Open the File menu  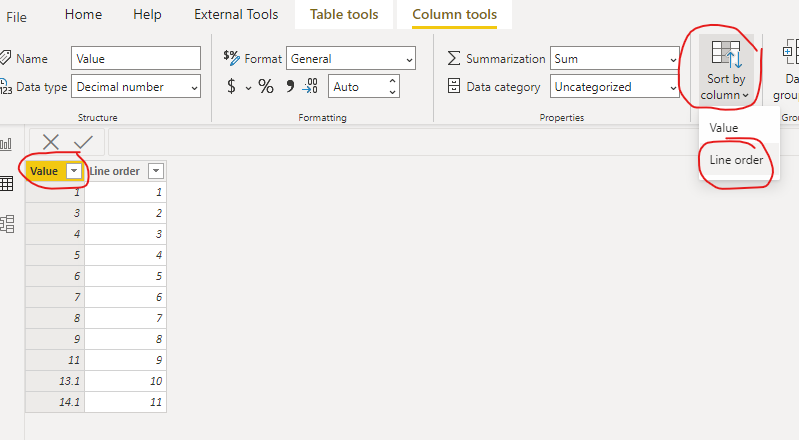(16, 17)
